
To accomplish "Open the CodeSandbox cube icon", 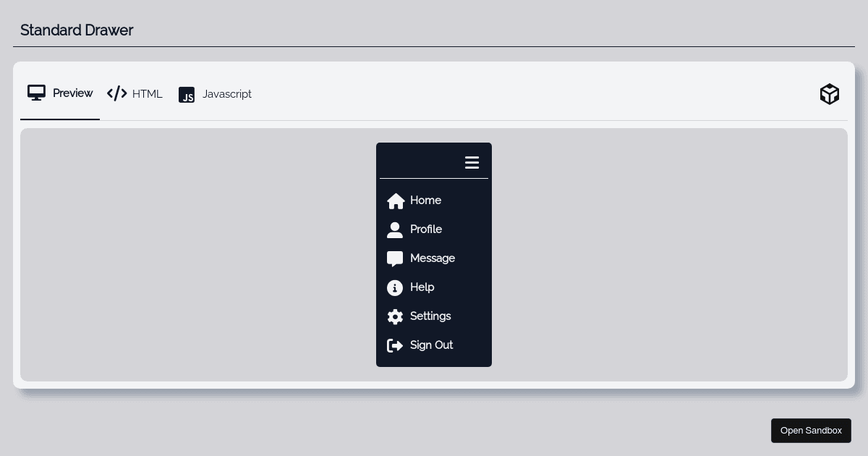I will tap(830, 94).
